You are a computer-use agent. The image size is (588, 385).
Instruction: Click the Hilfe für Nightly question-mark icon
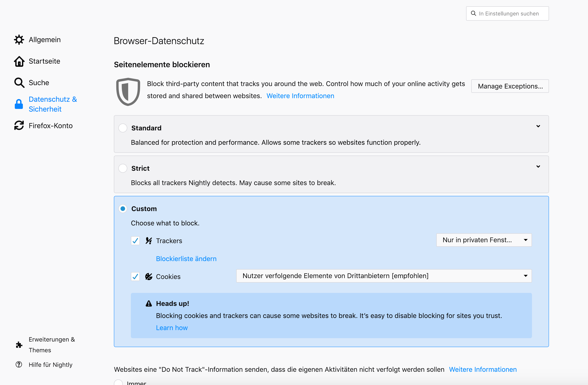click(x=19, y=364)
